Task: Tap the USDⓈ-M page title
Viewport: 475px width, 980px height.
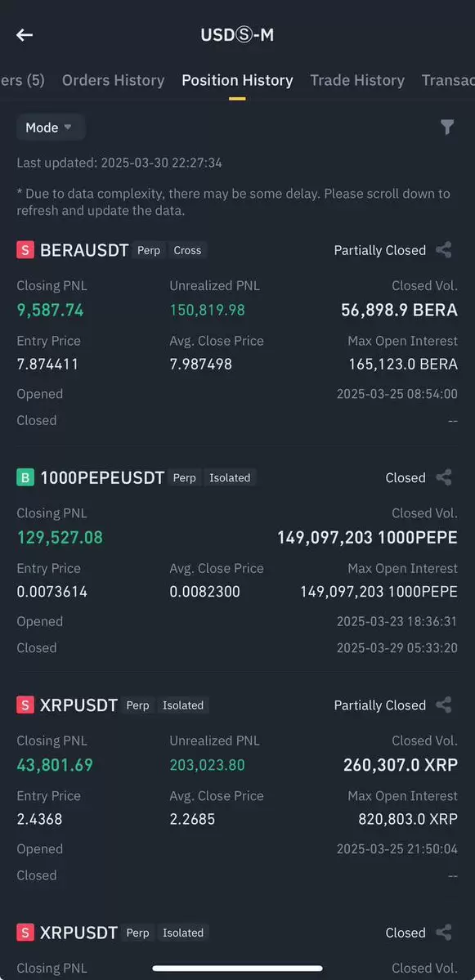Action: tap(237, 35)
